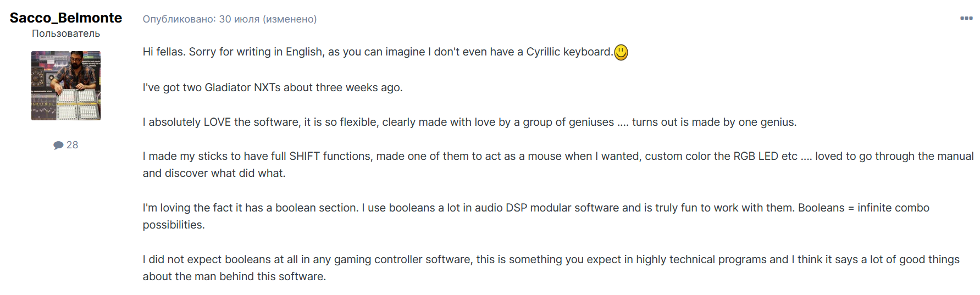980x295 pixels.
Task: Click the word "possibilities." in the post
Action: (x=174, y=225)
